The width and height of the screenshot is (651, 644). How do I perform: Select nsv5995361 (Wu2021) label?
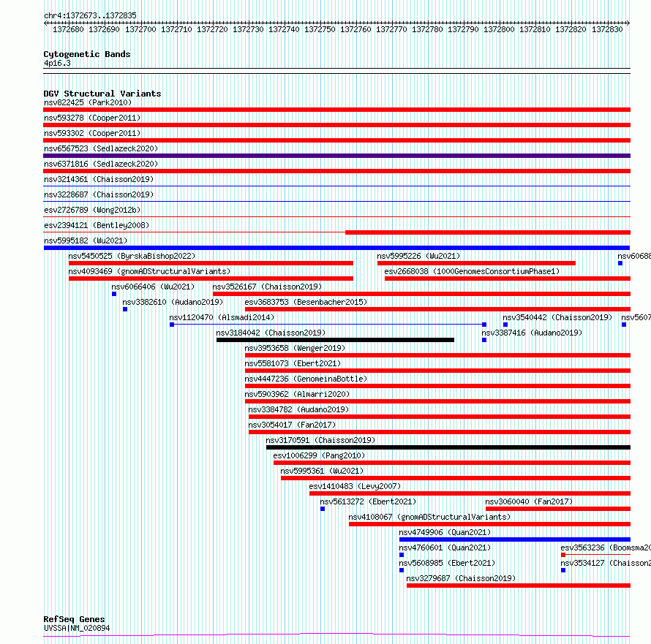click(322, 471)
